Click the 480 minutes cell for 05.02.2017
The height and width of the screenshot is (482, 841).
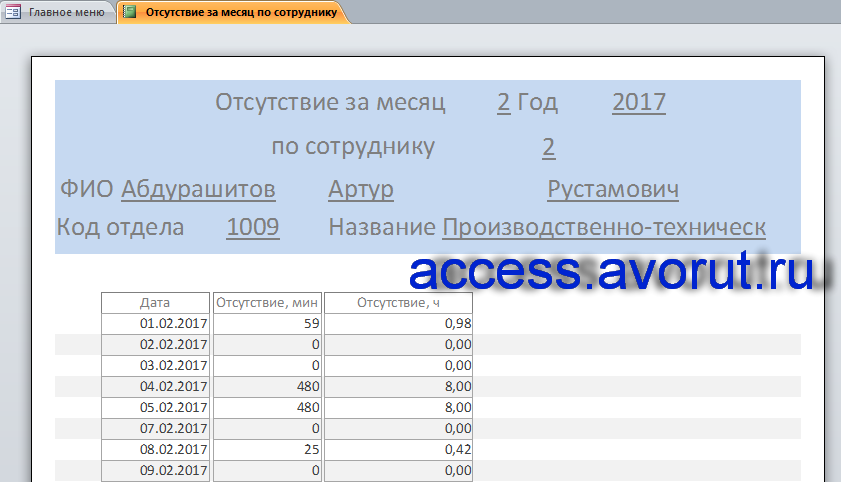tap(267, 407)
